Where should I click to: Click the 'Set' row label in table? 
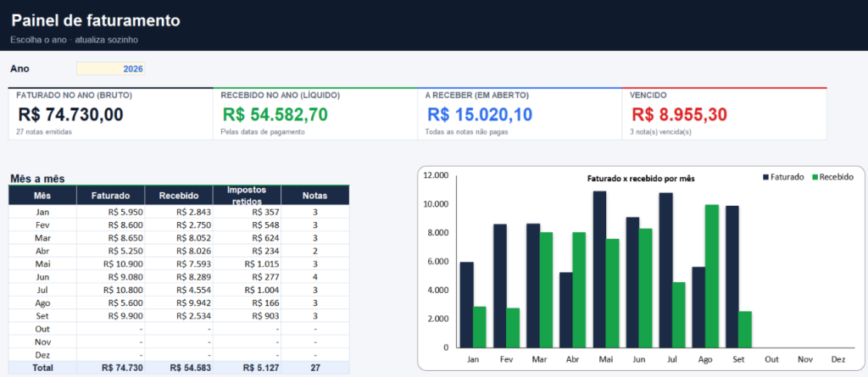click(x=42, y=316)
